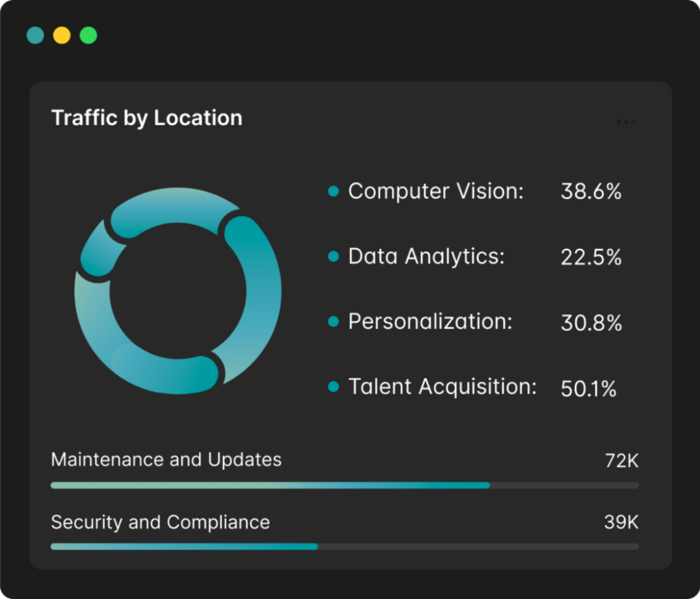Click the green window control dot

point(89,35)
